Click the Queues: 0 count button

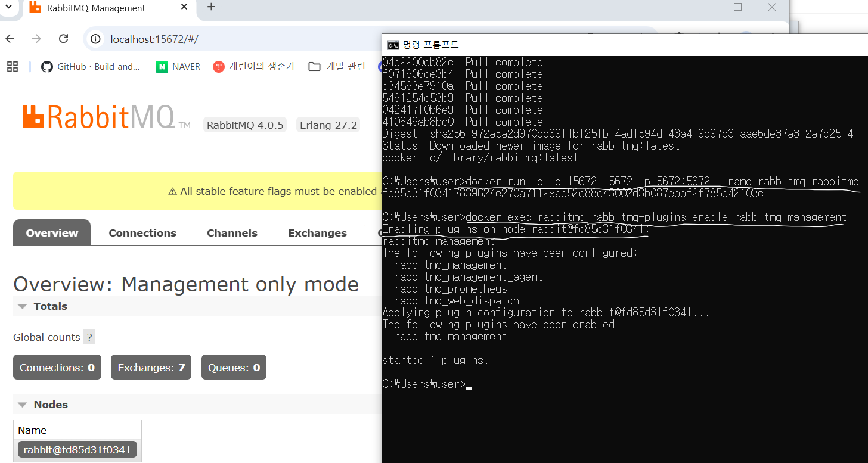coord(234,368)
